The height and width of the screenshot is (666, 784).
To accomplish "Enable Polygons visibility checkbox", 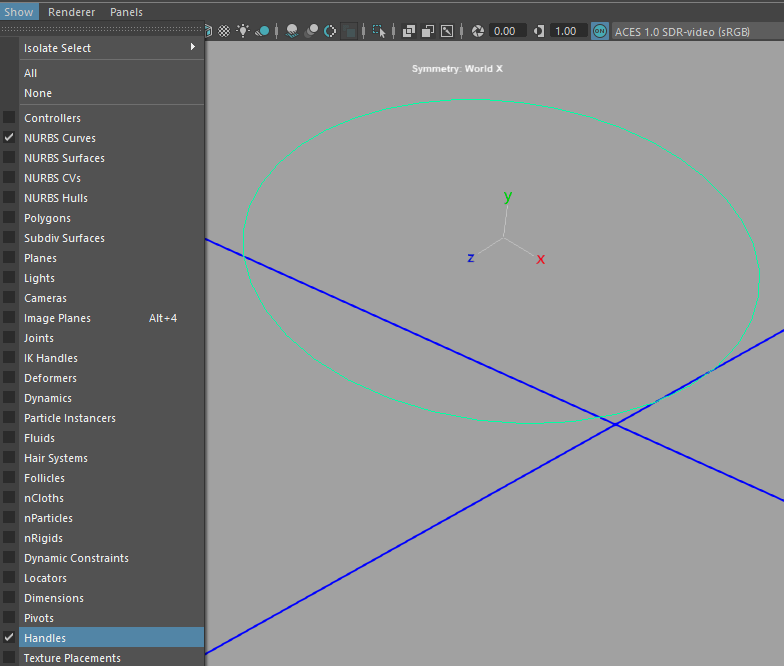I will pos(47,218).
